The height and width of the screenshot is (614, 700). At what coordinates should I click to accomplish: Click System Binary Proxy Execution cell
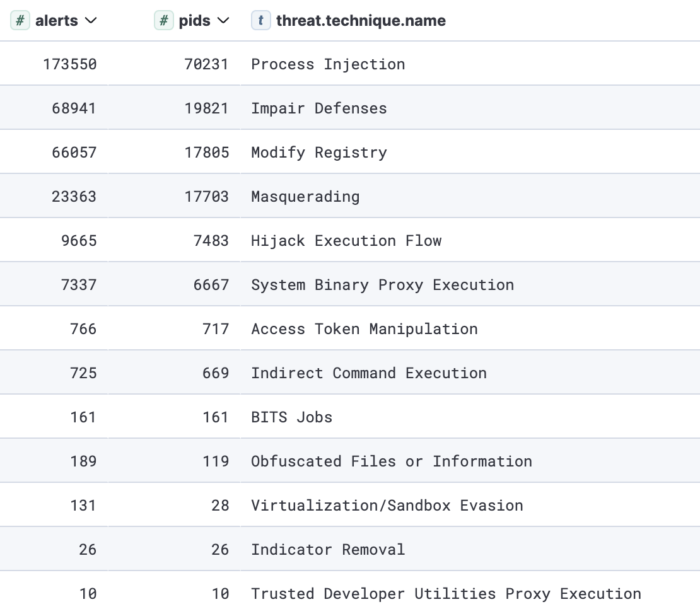pos(382,285)
